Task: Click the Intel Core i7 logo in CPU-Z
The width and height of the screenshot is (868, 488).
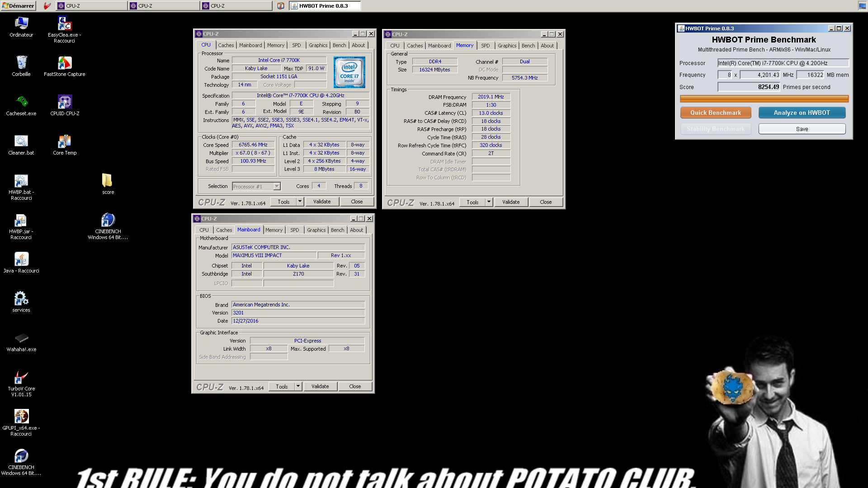Action: point(349,72)
